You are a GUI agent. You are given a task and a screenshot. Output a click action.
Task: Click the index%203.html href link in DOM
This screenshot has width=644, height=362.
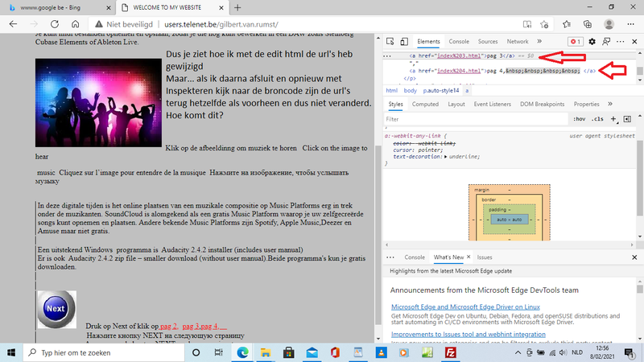pyautogui.click(x=459, y=56)
